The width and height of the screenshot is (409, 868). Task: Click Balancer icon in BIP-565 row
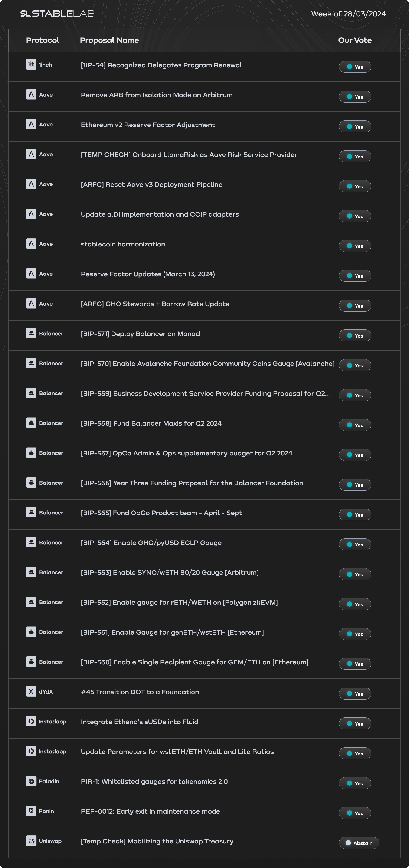[31, 512]
